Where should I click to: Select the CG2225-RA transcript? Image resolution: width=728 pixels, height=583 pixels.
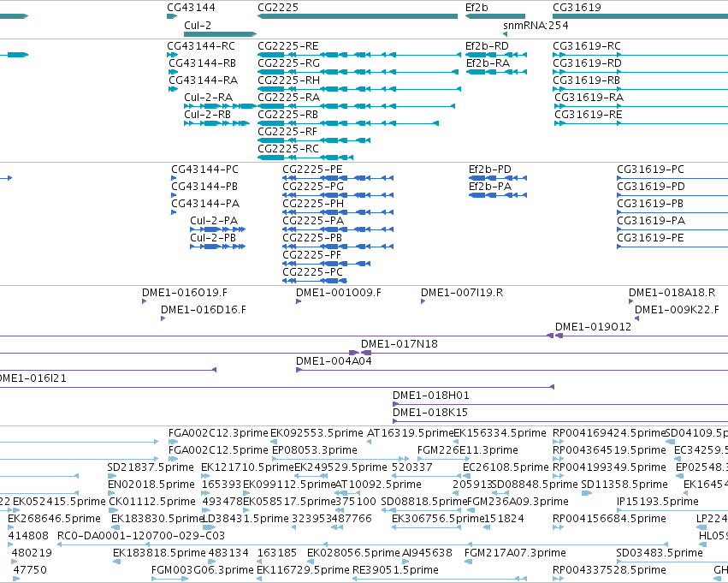[x=356, y=106]
